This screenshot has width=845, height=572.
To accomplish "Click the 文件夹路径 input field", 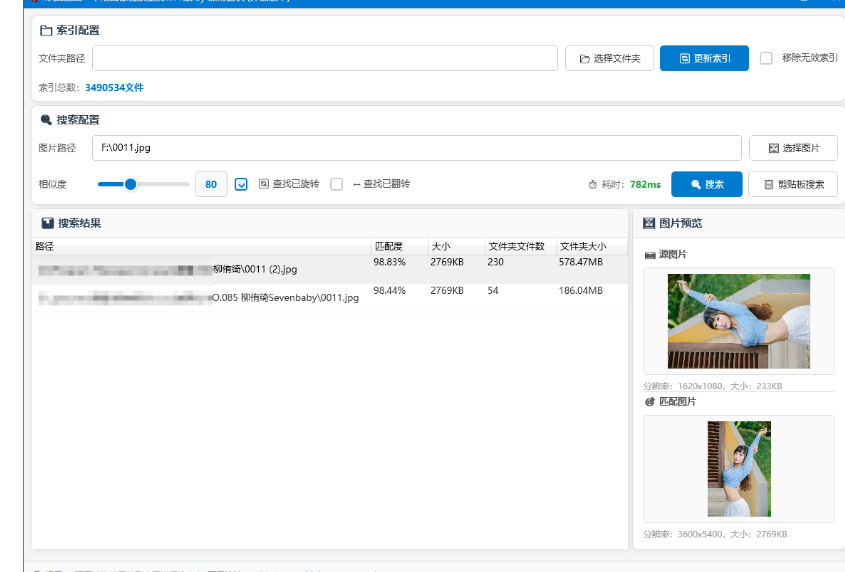I will 325,58.
